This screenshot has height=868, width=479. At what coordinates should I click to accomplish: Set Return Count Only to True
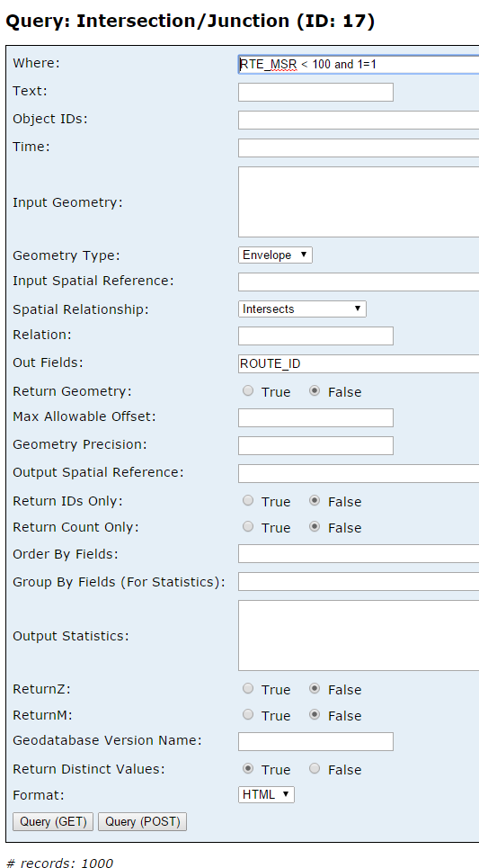click(248, 526)
